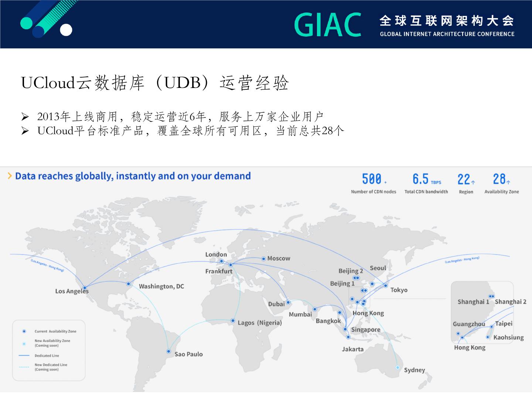Click the London marker dot on map
The width and height of the screenshot is (532, 399).
(x=221, y=261)
